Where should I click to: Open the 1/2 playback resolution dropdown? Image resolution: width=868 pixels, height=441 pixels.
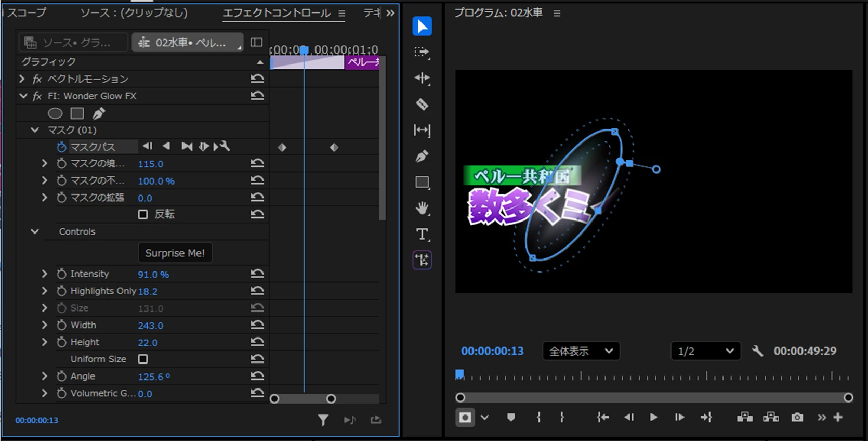pos(706,351)
